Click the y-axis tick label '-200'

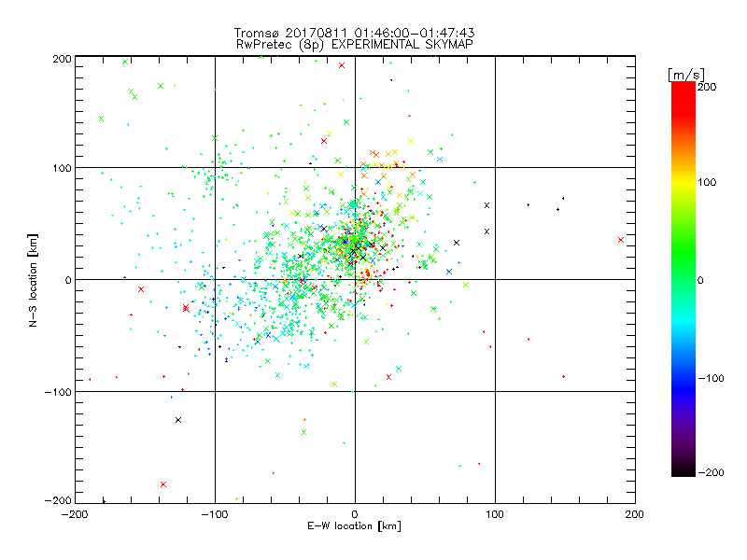point(58,500)
